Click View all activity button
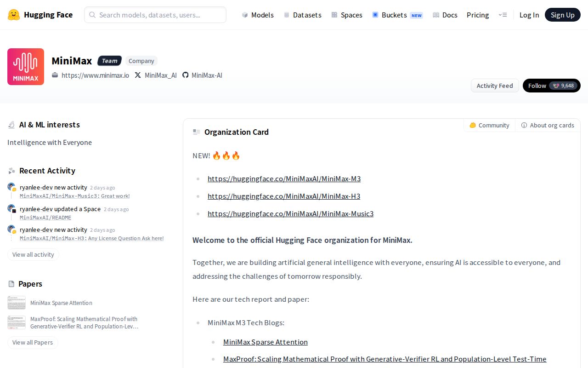Viewport: 588px width, 368px height. click(33, 254)
